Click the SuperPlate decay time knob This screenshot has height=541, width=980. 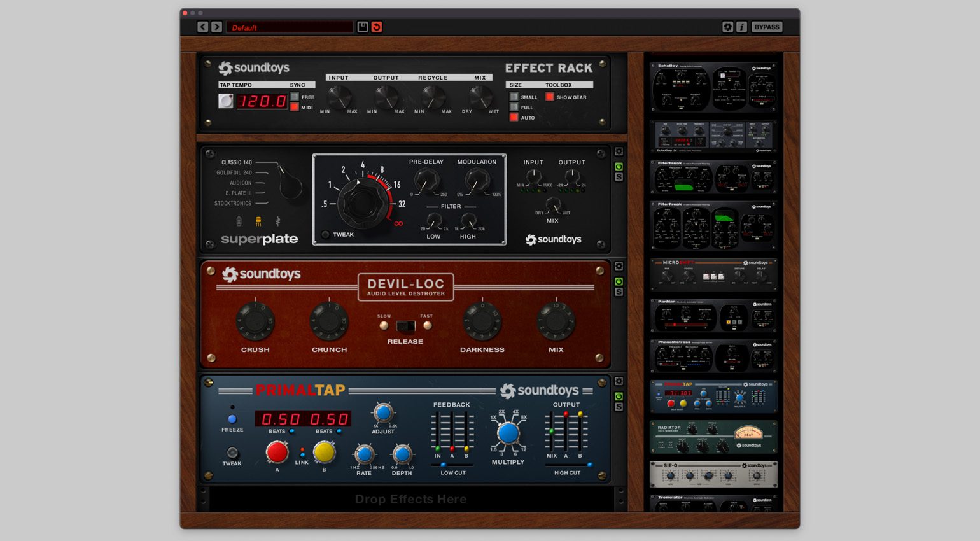tap(363, 203)
